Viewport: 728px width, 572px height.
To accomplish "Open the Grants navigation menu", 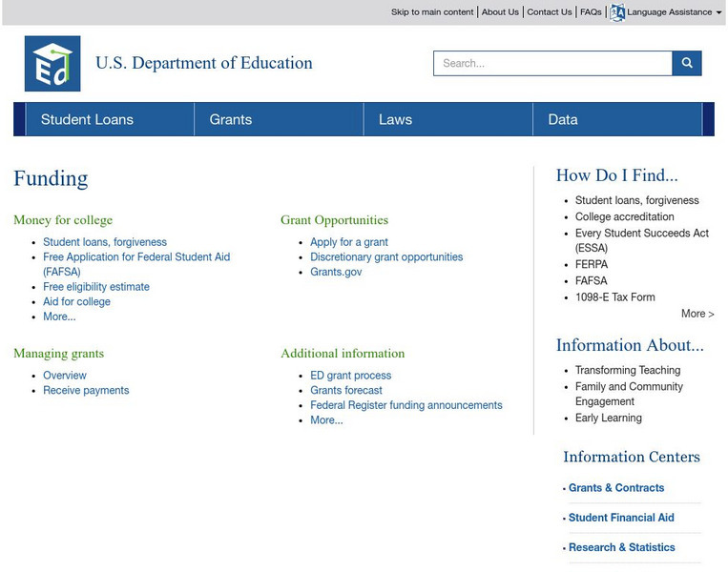I will 279,119.
